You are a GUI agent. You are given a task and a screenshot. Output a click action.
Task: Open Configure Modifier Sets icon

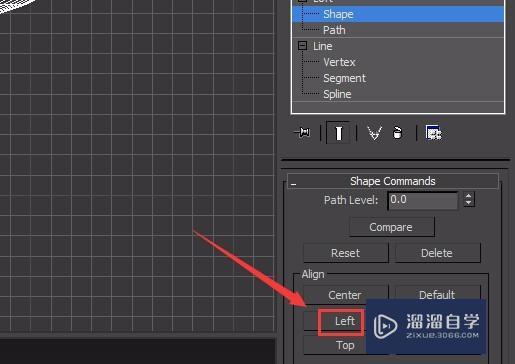(x=434, y=133)
